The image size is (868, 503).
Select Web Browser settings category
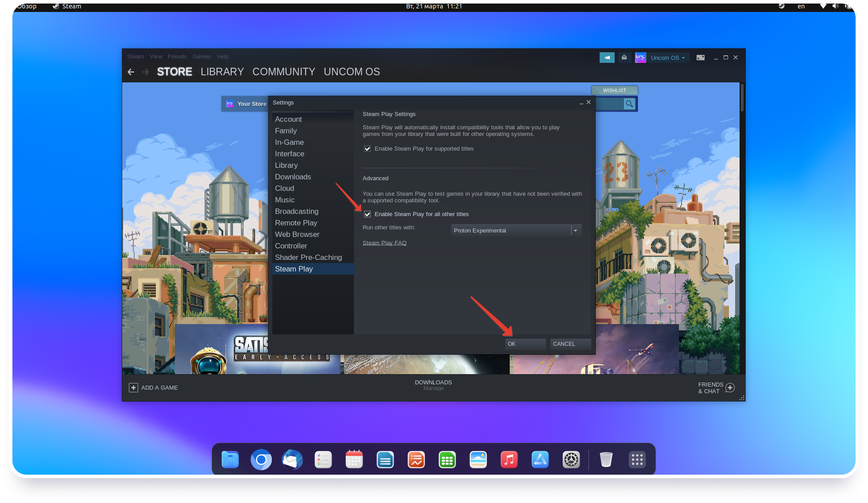[313, 234]
